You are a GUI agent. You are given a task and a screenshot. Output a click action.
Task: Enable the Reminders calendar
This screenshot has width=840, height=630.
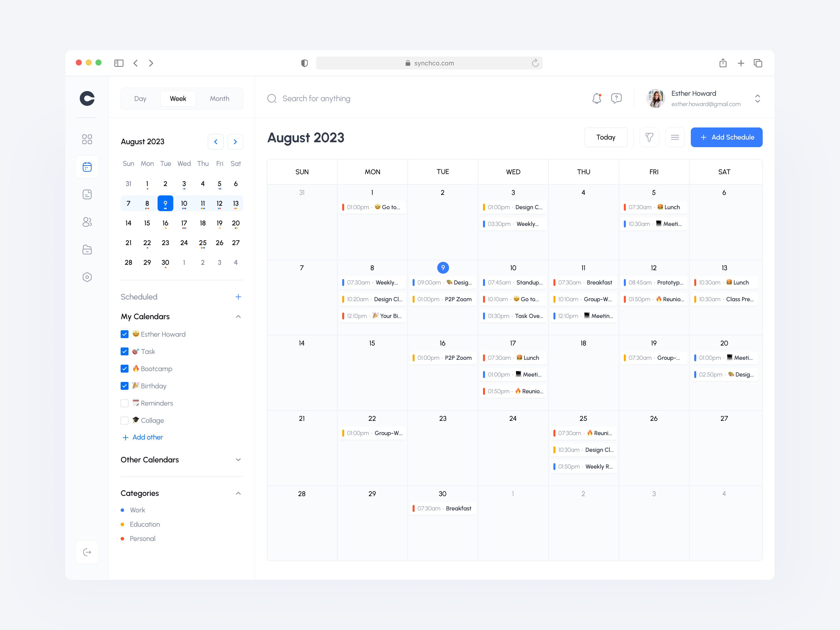(124, 403)
